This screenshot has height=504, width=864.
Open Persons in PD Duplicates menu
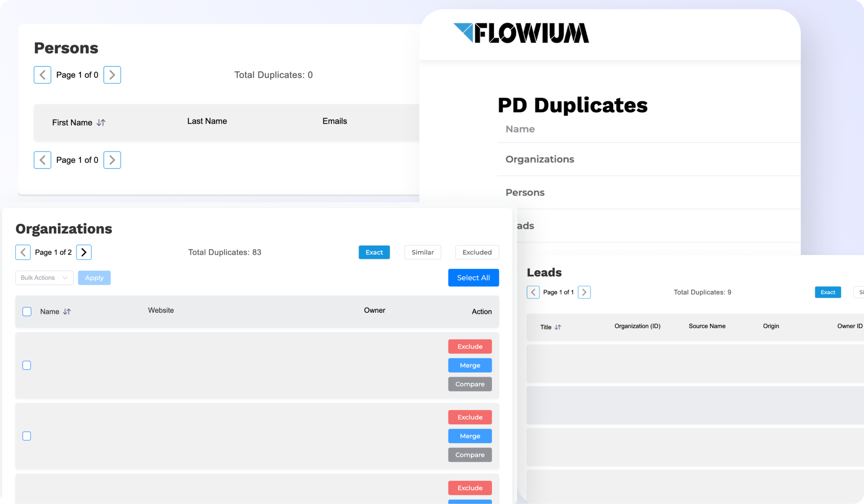pyautogui.click(x=525, y=193)
